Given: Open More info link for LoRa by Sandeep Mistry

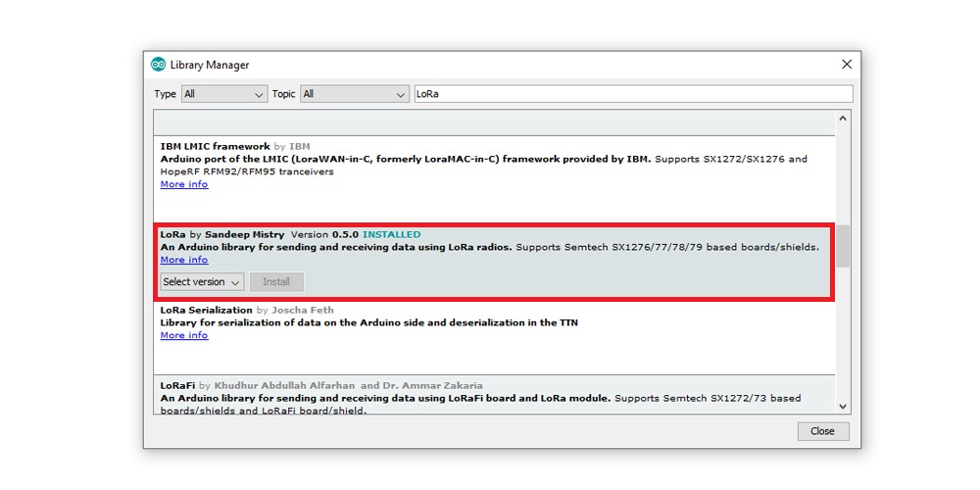Looking at the screenshot, I should [x=184, y=260].
